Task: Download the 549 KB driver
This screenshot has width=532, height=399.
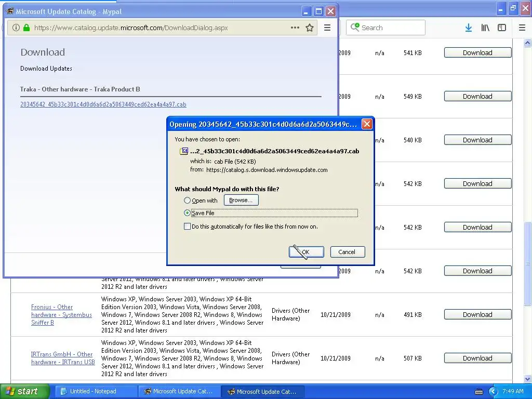Action: coord(477,96)
